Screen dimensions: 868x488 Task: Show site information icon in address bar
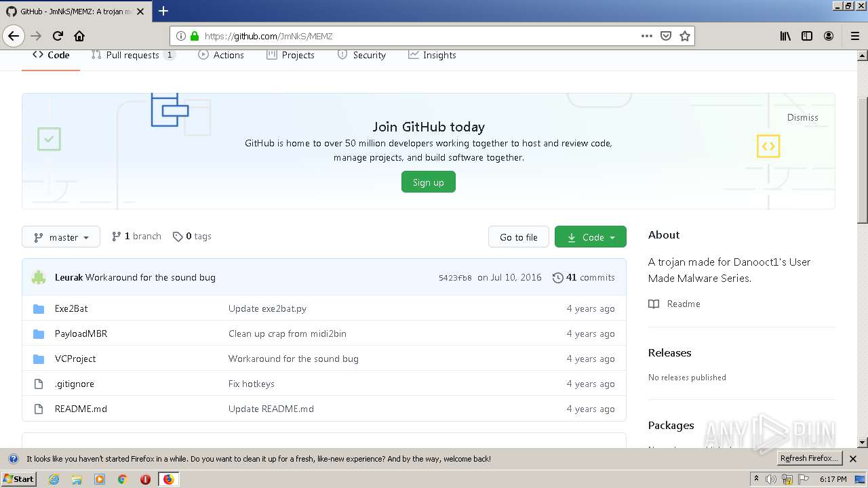pyautogui.click(x=181, y=36)
